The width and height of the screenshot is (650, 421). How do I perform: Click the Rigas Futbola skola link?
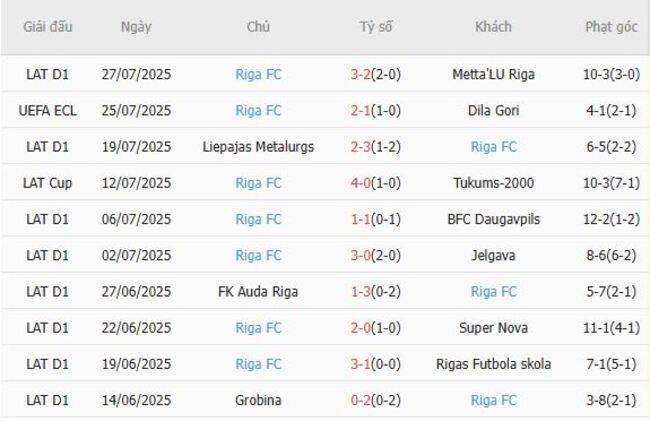(493, 364)
